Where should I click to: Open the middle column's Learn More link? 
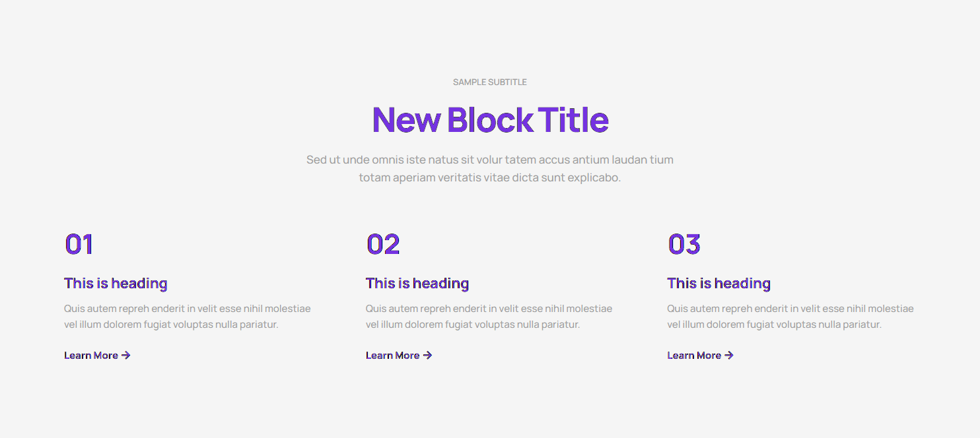(x=393, y=356)
